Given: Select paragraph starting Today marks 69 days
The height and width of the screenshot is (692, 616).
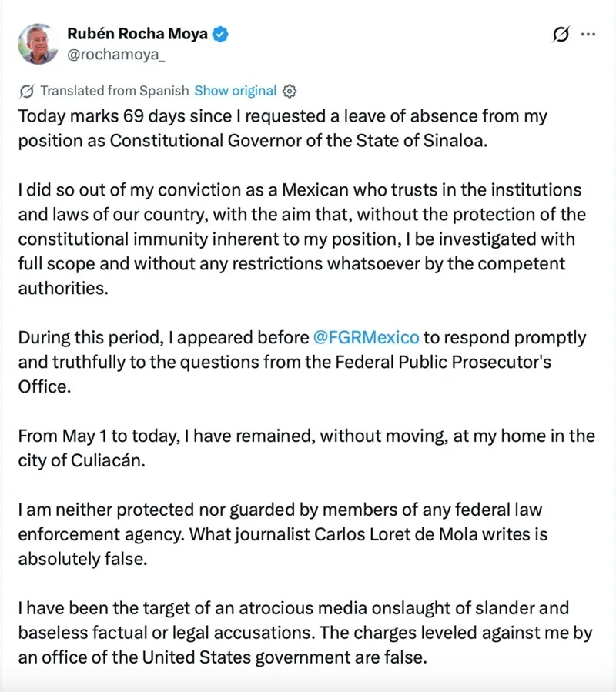Looking at the screenshot, I should click(x=283, y=129).
